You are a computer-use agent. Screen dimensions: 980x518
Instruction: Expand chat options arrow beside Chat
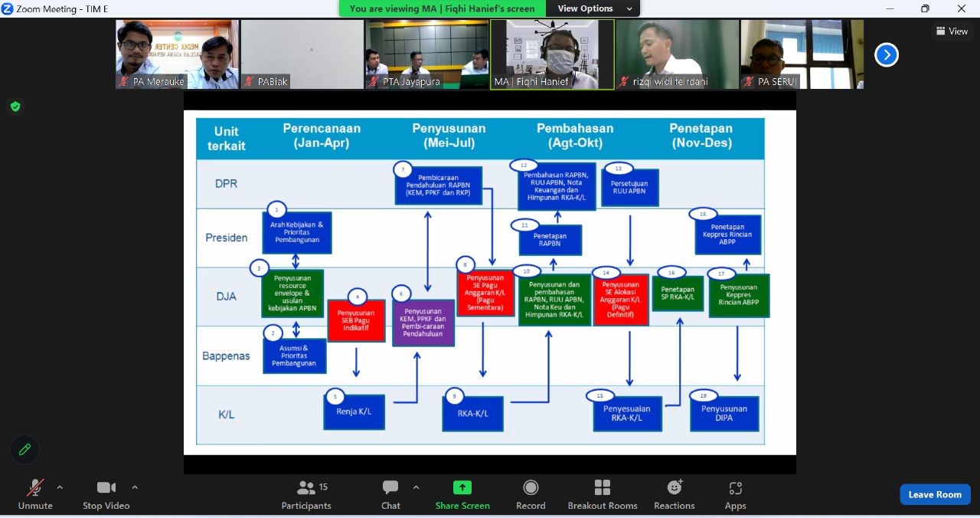416,487
